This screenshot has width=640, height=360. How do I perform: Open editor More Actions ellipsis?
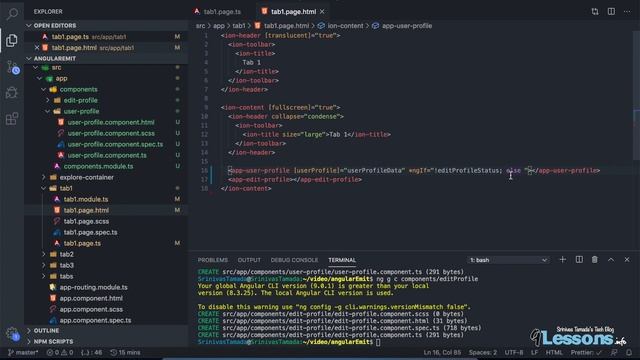pos(627,11)
